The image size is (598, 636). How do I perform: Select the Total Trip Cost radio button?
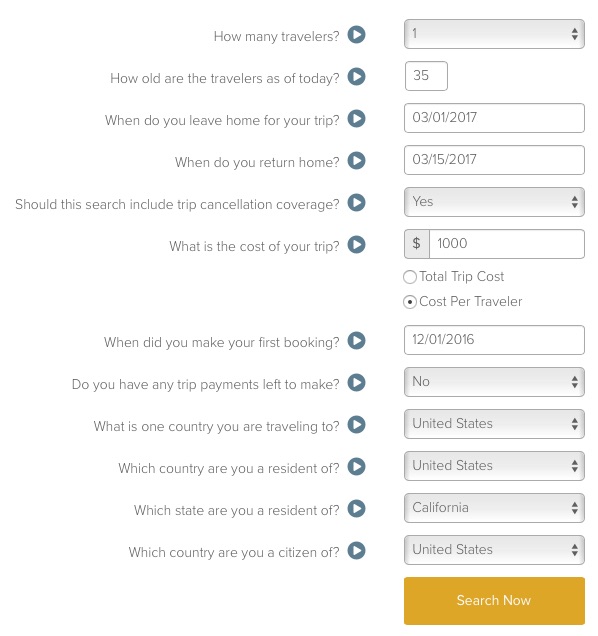410,277
